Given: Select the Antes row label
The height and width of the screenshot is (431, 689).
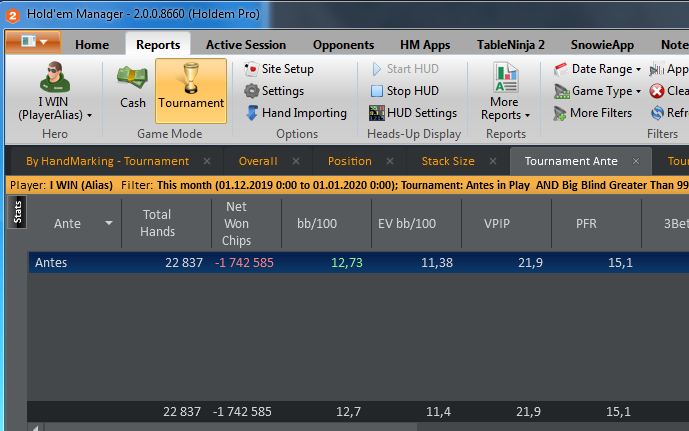Looking at the screenshot, I should [51, 263].
